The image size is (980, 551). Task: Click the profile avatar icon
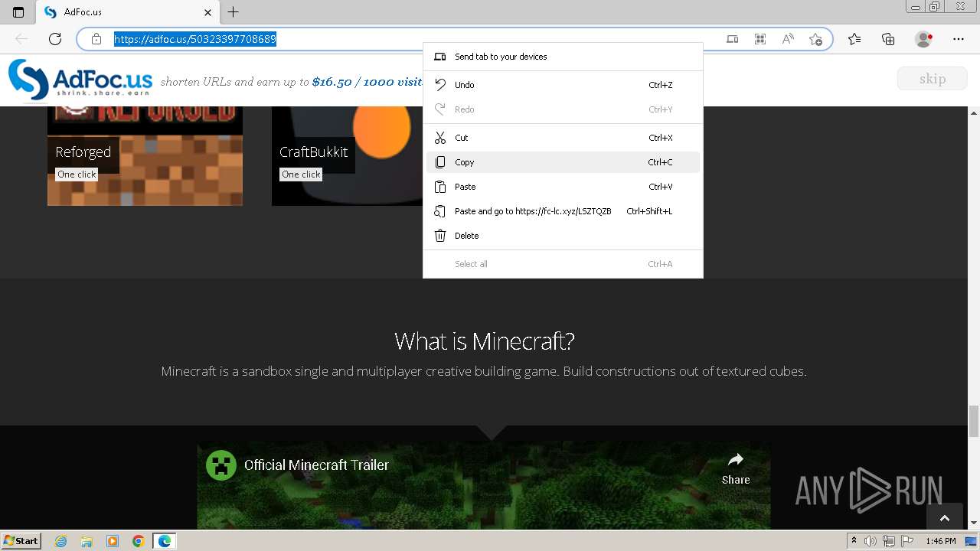click(924, 39)
